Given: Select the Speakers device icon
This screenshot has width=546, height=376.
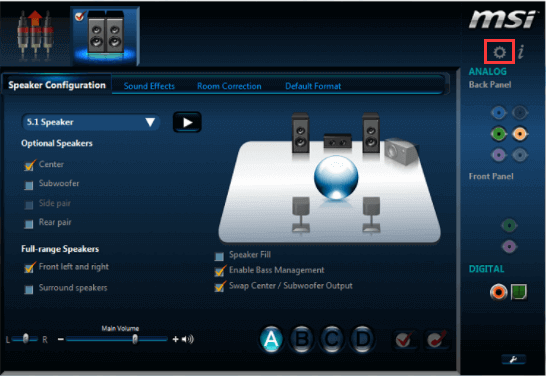Looking at the screenshot, I should [x=106, y=36].
